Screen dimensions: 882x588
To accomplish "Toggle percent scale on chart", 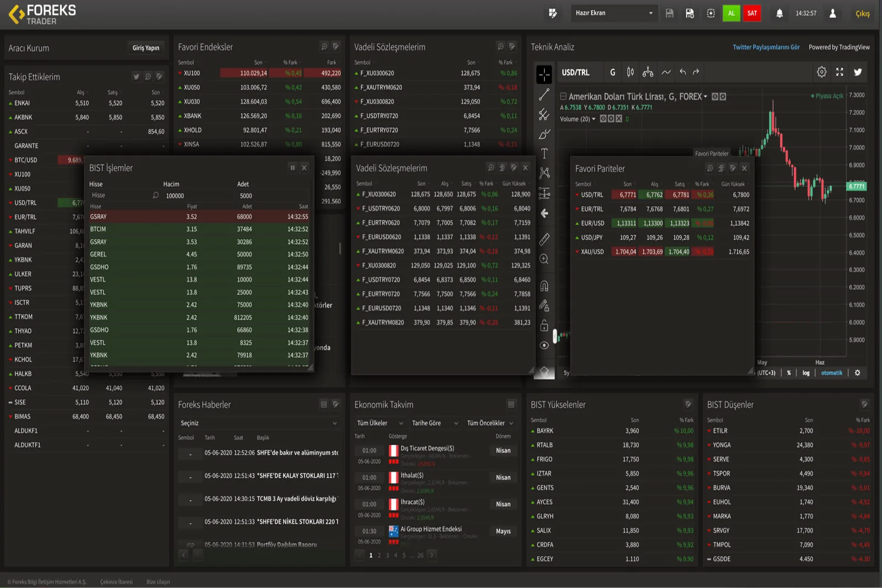I will 789,373.
